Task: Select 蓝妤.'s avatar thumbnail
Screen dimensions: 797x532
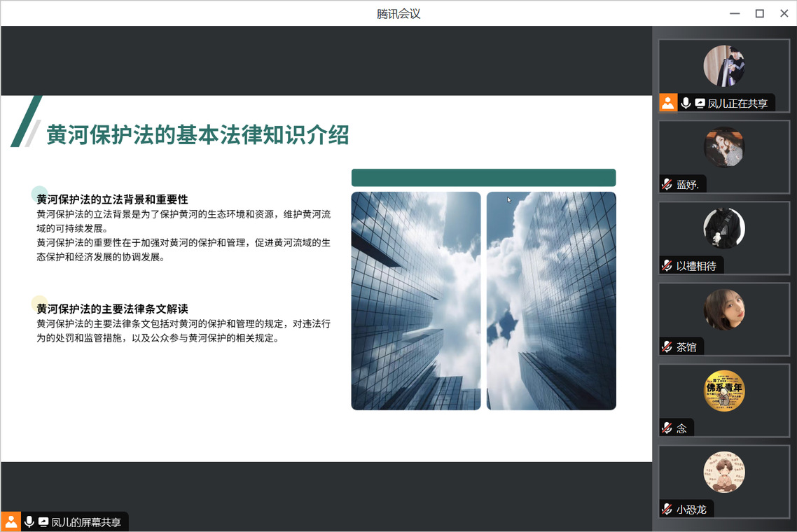Action: pos(723,147)
